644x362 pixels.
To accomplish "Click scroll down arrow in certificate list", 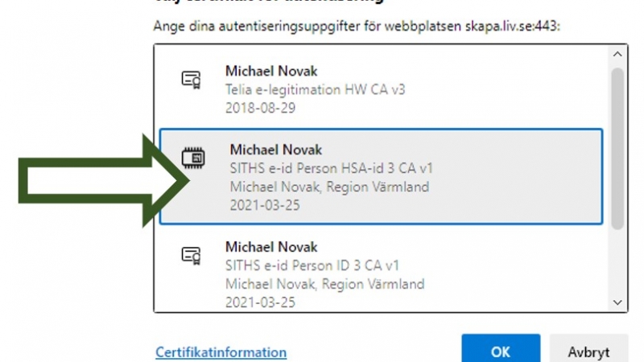I will (x=617, y=302).
